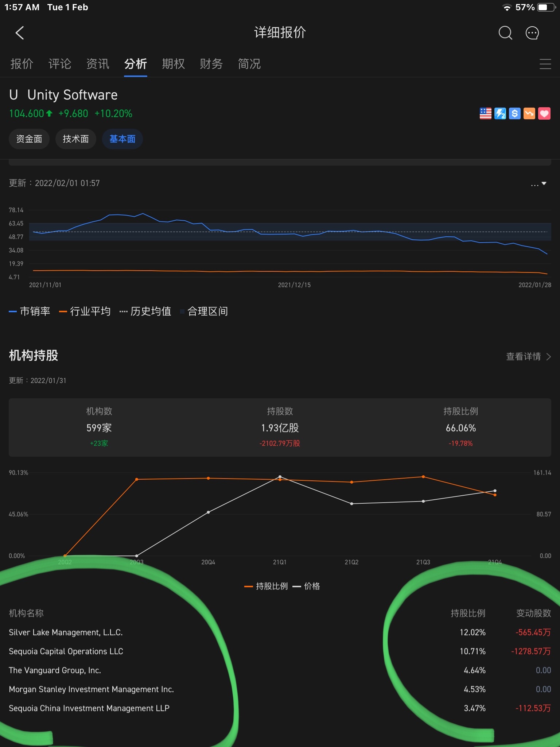The height and width of the screenshot is (747, 560).
Task: Select the 分析 tab
Action: (136, 64)
